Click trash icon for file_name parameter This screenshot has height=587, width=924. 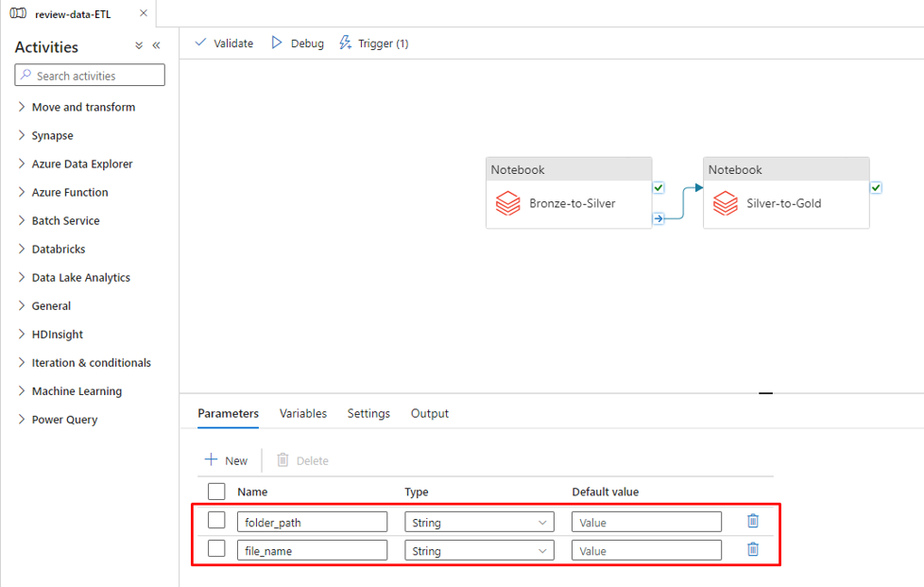click(753, 549)
